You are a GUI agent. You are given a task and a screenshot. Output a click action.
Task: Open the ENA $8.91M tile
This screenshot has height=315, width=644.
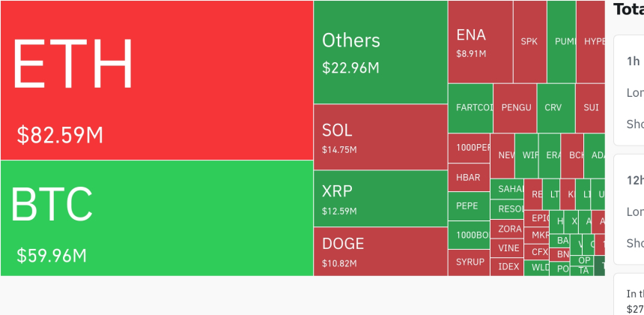coord(480,42)
